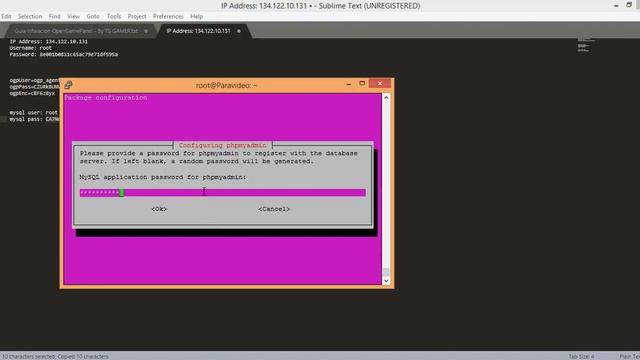Click the 'Package configuration' header text
The height and width of the screenshot is (360, 640).
[x=106, y=98]
